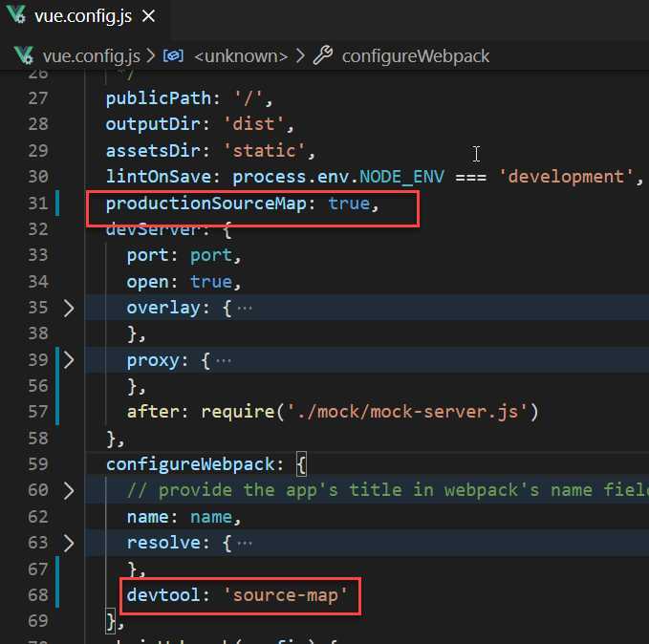This screenshot has width=649, height=644.
Task: Click 'lintOnSave' on line 30
Action: 159,177
